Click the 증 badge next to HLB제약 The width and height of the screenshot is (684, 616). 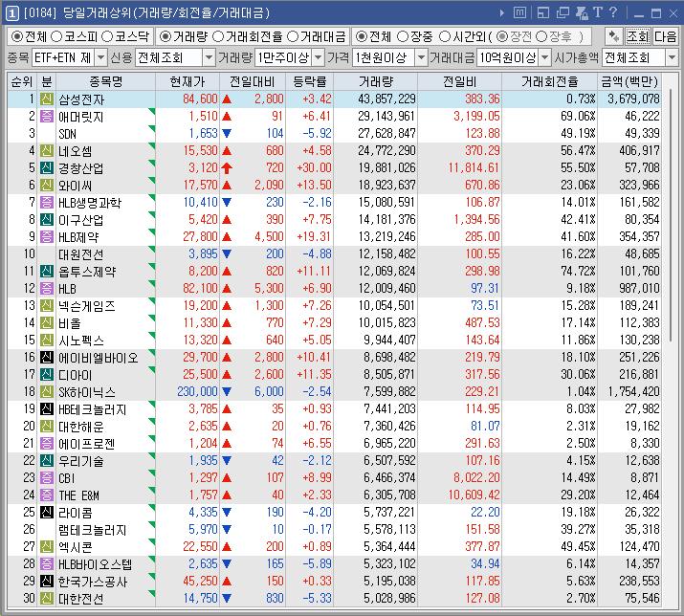tap(47, 236)
